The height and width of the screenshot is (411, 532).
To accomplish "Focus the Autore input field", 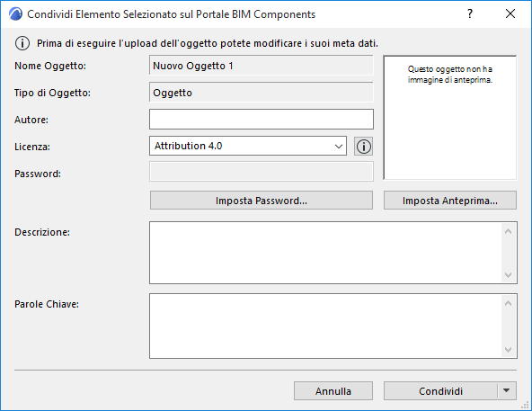I will (x=262, y=120).
